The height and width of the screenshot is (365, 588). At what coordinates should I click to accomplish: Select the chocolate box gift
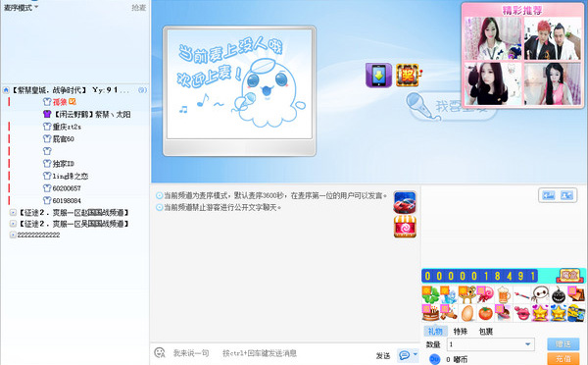pos(576,294)
